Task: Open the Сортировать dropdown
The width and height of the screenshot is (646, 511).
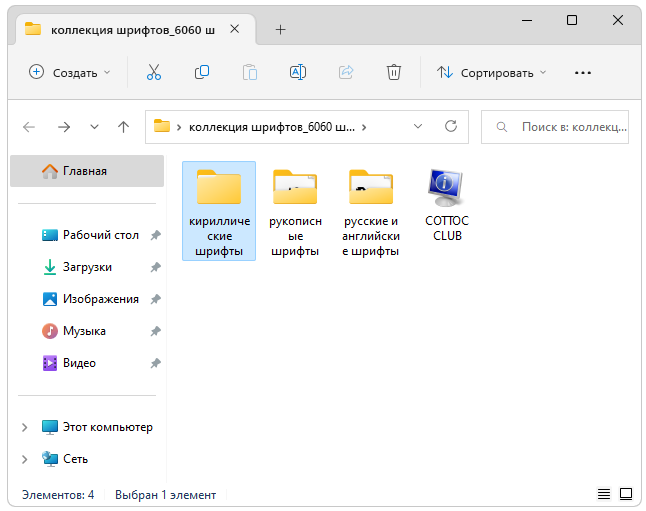Action: pos(492,73)
